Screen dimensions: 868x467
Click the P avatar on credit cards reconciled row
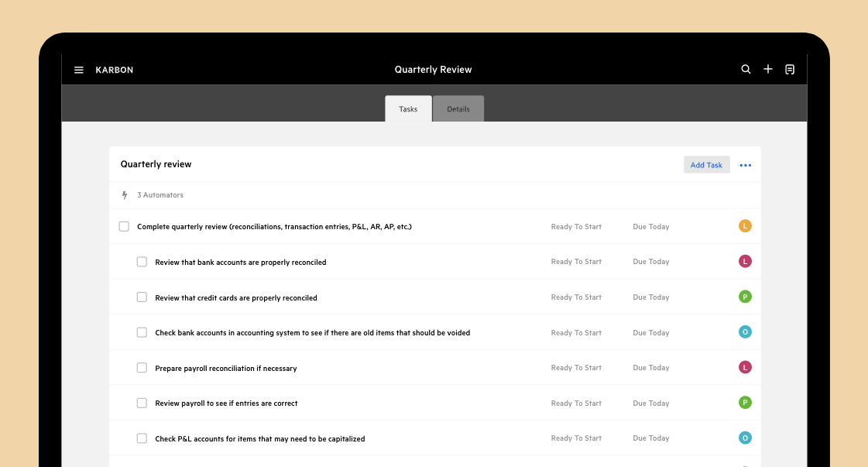tap(745, 297)
